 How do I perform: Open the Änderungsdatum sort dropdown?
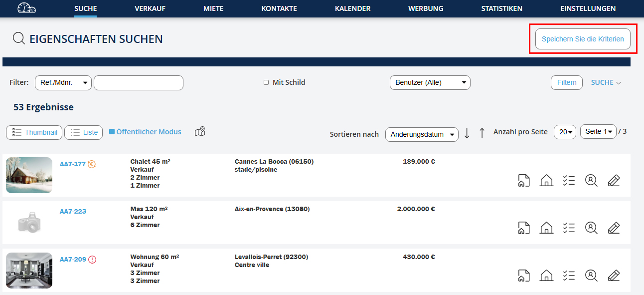point(422,134)
